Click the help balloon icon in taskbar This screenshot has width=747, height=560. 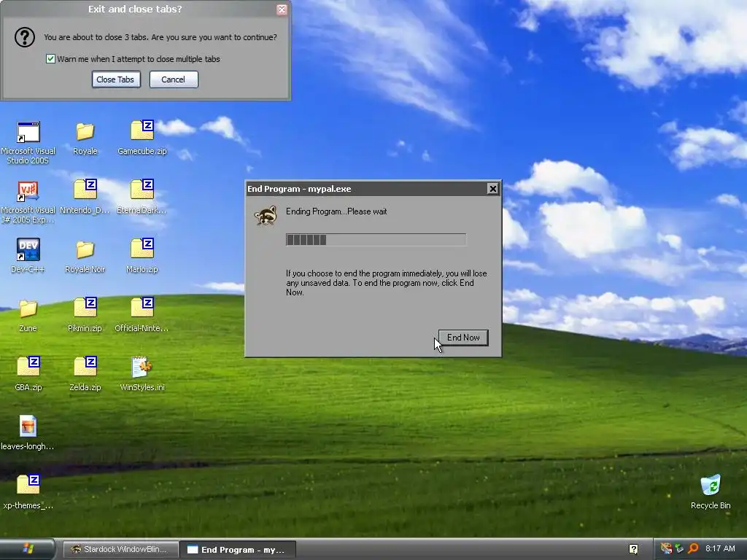633,549
